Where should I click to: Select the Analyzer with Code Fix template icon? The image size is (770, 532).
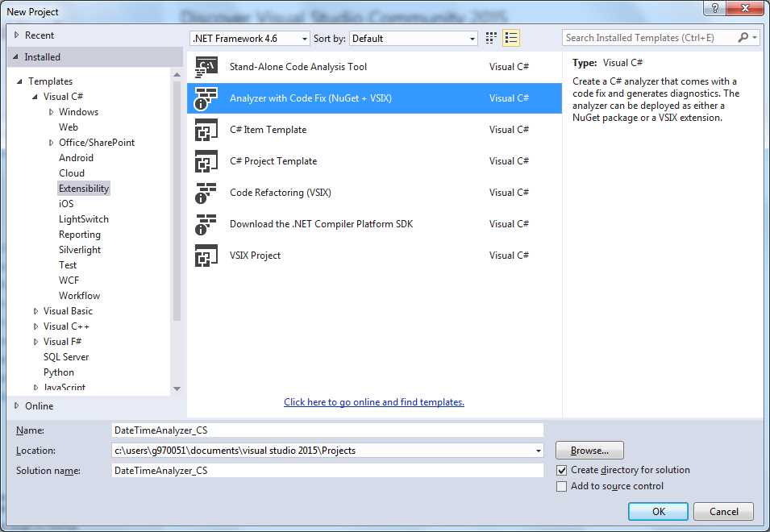(x=207, y=98)
